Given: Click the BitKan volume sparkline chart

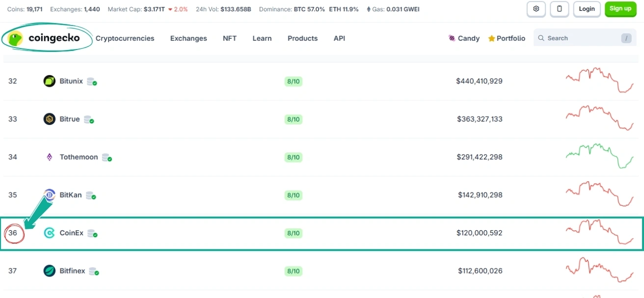Looking at the screenshot, I should tap(600, 194).
